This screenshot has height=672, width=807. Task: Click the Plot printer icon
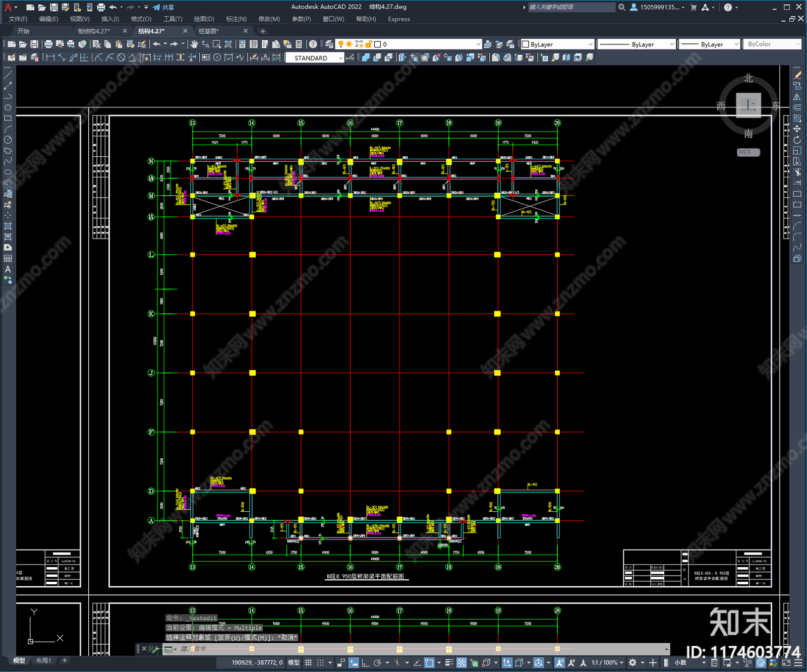click(x=48, y=44)
